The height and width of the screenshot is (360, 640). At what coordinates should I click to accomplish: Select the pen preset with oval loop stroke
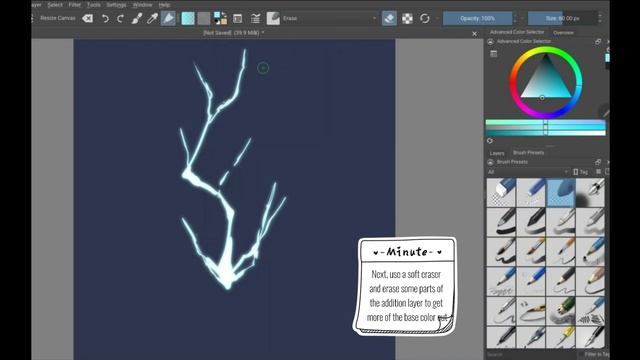[531, 311]
